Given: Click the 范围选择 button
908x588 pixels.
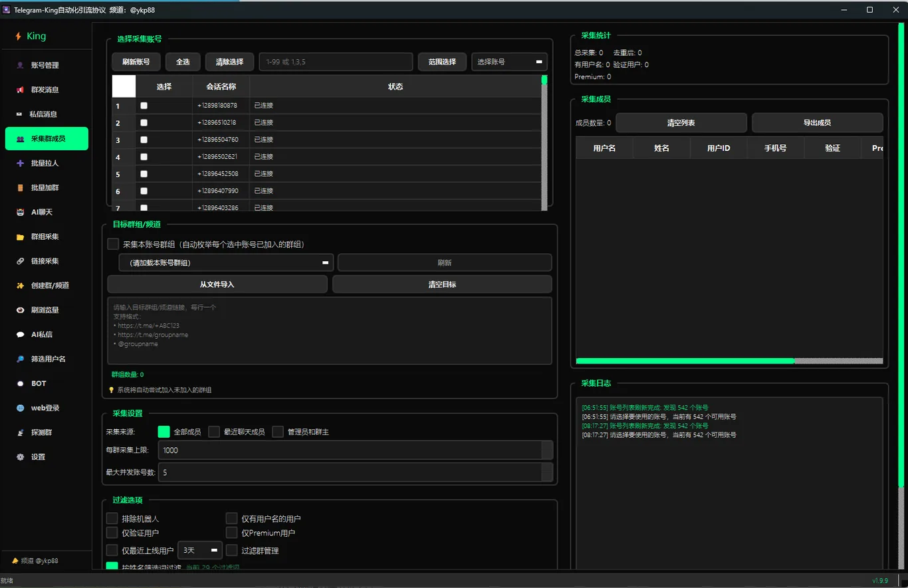Looking at the screenshot, I should [442, 62].
